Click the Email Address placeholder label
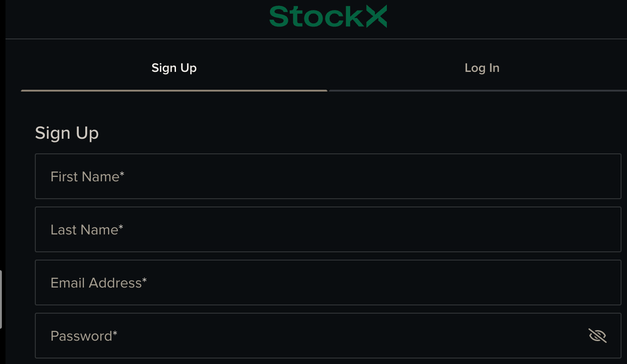 pyautogui.click(x=98, y=283)
